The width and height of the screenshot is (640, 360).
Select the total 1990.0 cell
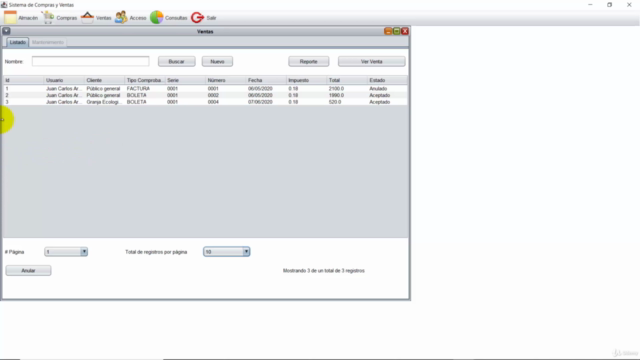click(347, 95)
